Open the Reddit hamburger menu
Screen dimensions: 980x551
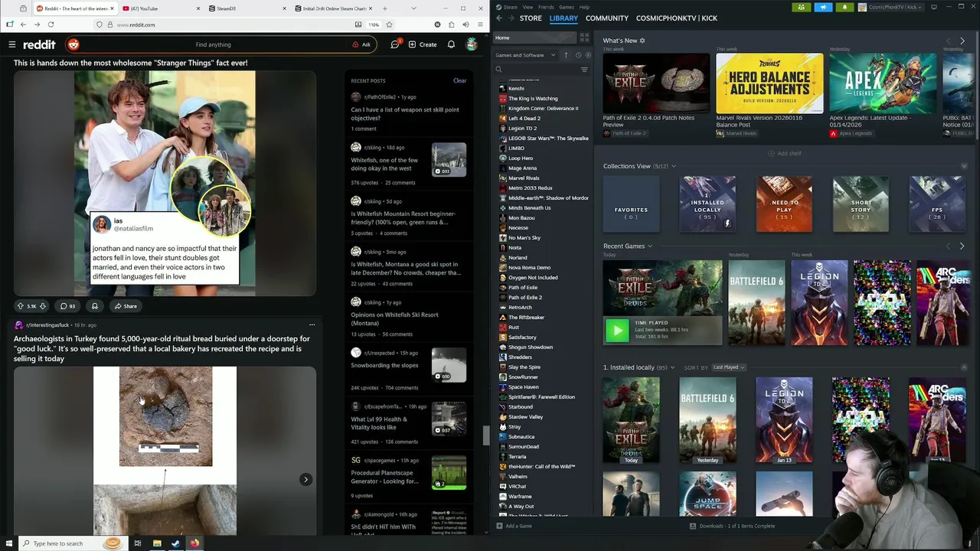[x=12, y=44]
